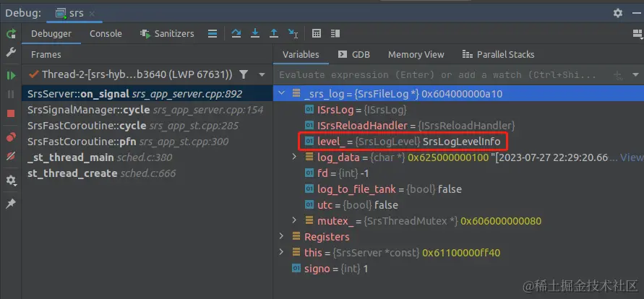Viewport: 644px width, 299px height.
Task: Select the log_to_file_tank variable row
Action: coord(458,189)
